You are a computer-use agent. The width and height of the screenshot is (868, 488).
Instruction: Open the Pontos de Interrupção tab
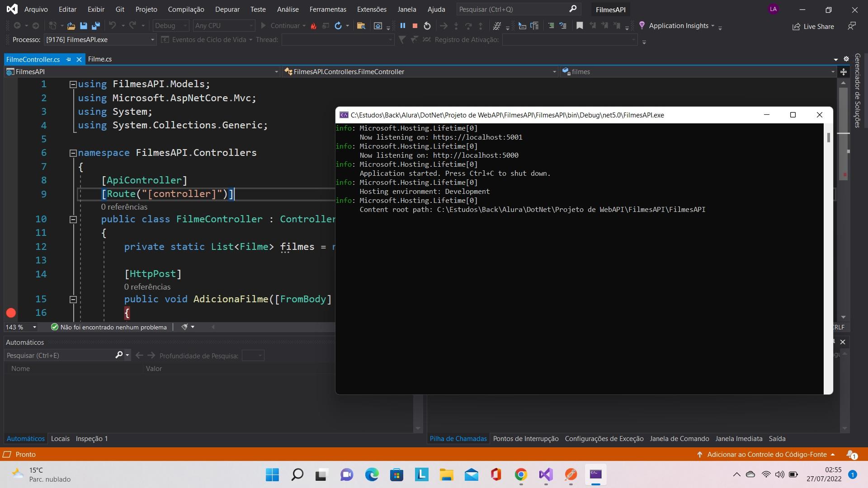click(x=526, y=439)
